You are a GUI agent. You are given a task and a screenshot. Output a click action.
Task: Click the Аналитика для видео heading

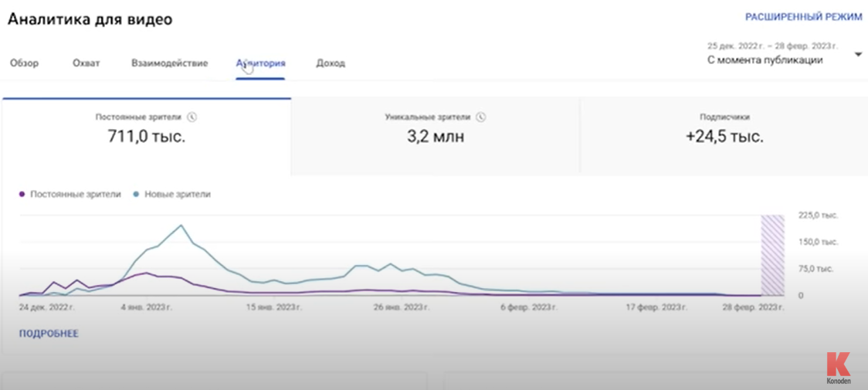[x=90, y=19]
